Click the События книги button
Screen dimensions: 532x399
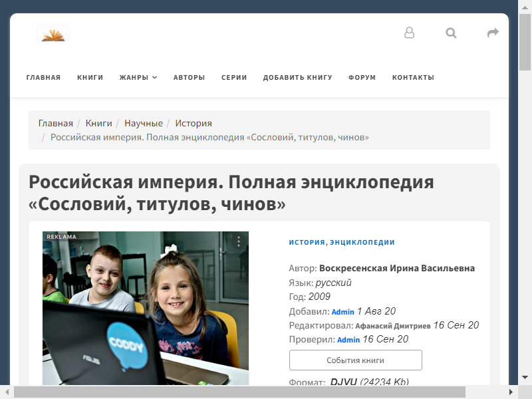356,360
